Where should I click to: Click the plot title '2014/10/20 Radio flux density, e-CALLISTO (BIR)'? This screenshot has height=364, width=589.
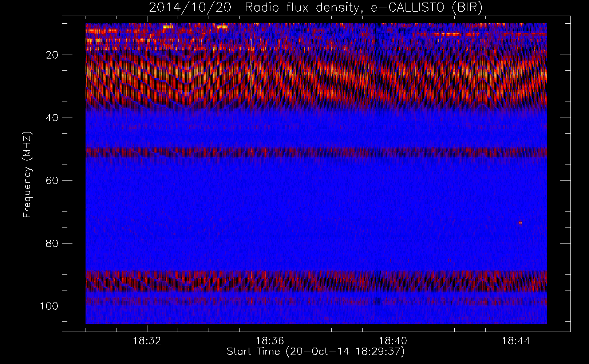click(x=316, y=8)
